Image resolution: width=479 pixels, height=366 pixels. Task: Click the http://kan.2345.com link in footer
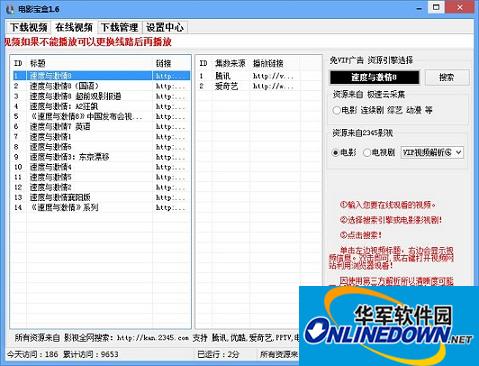[x=153, y=337]
